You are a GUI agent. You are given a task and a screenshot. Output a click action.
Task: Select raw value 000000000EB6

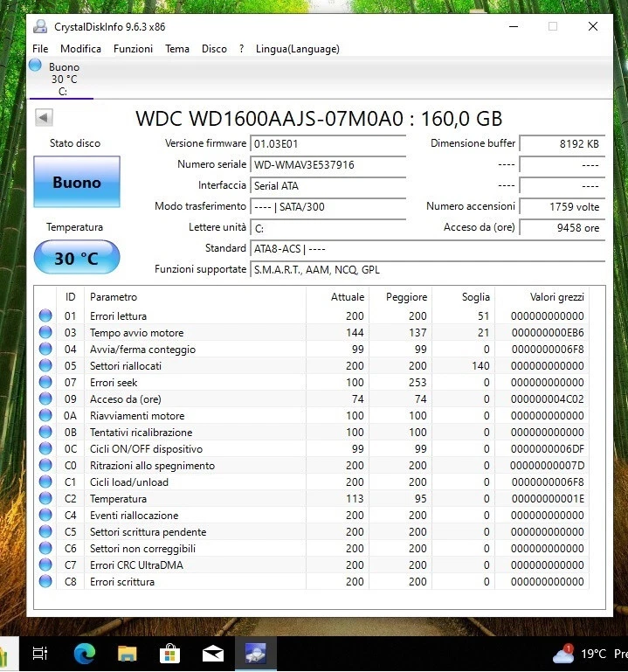click(548, 333)
